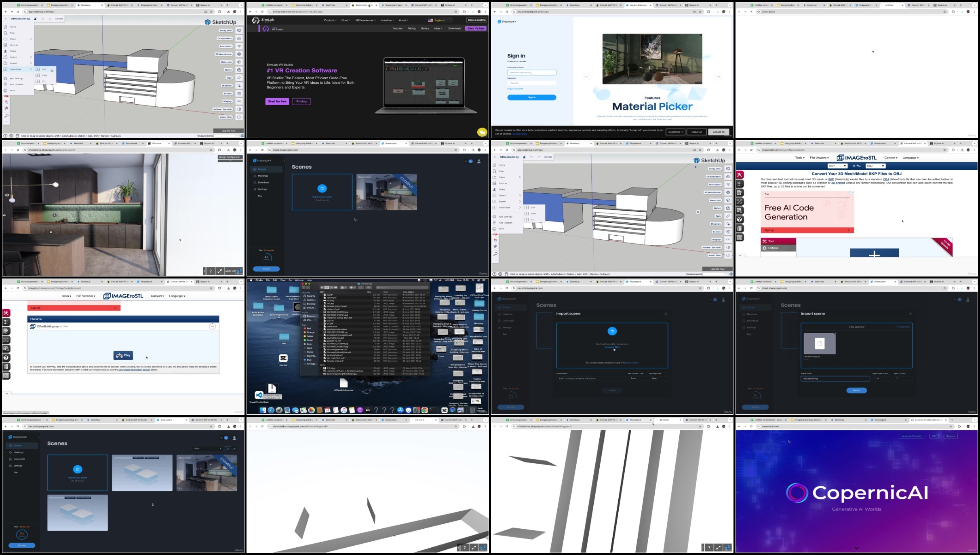Enter fullscreen in the demo-room kitchen scene
This screenshot has height=555, width=980.
[220, 271]
